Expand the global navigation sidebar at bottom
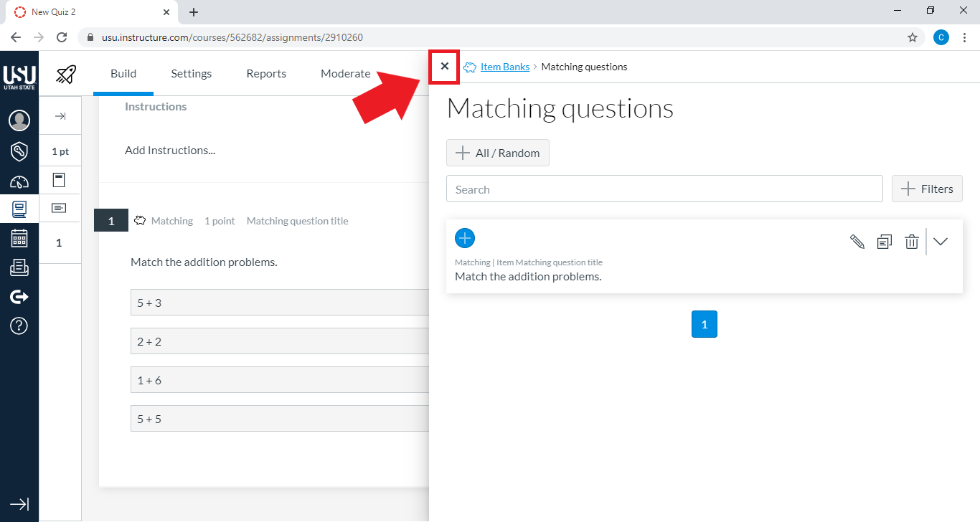The height and width of the screenshot is (522, 980). [19, 504]
